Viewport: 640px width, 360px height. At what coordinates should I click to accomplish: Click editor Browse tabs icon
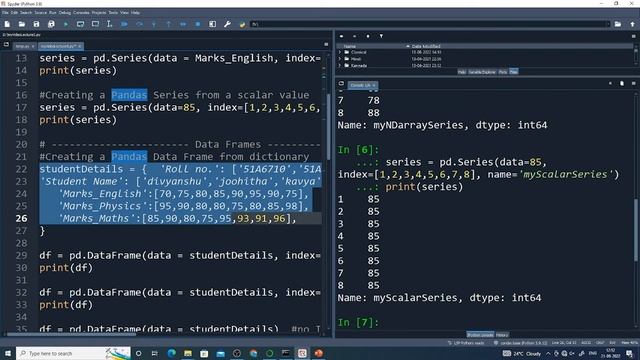tap(6, 44)
